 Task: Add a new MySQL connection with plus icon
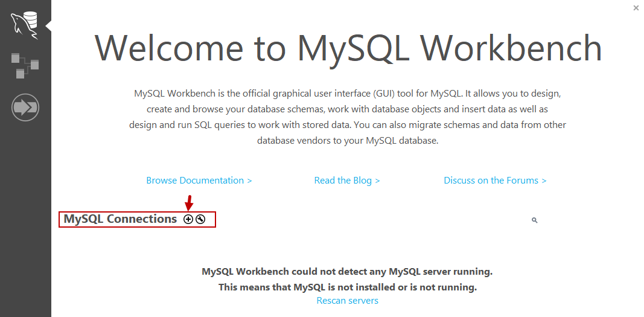[x=188, y=219]
